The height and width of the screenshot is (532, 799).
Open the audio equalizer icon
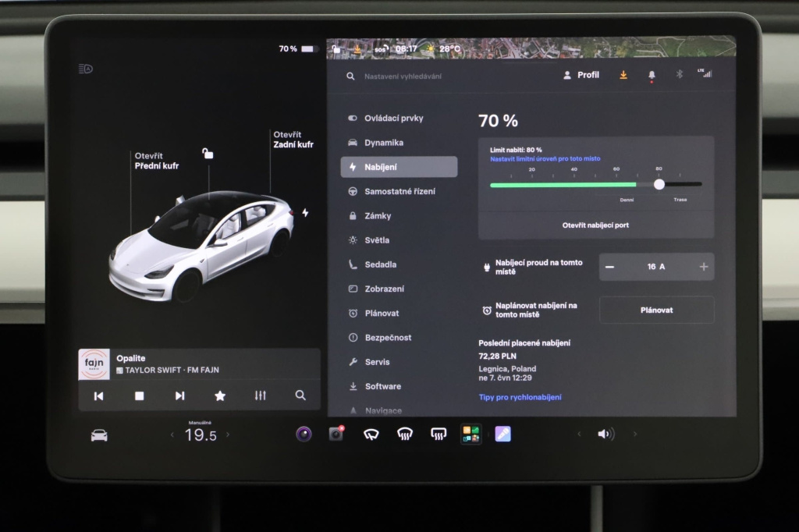tap(261, 395)
